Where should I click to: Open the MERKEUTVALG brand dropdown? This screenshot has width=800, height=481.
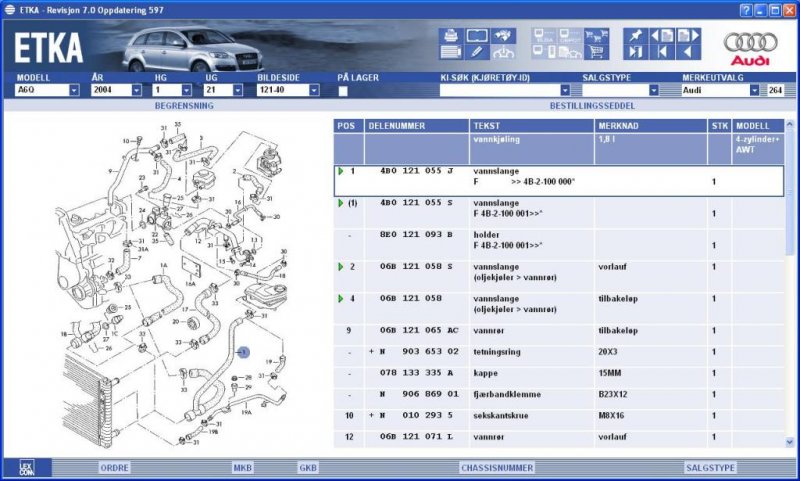tap(754, 90)
